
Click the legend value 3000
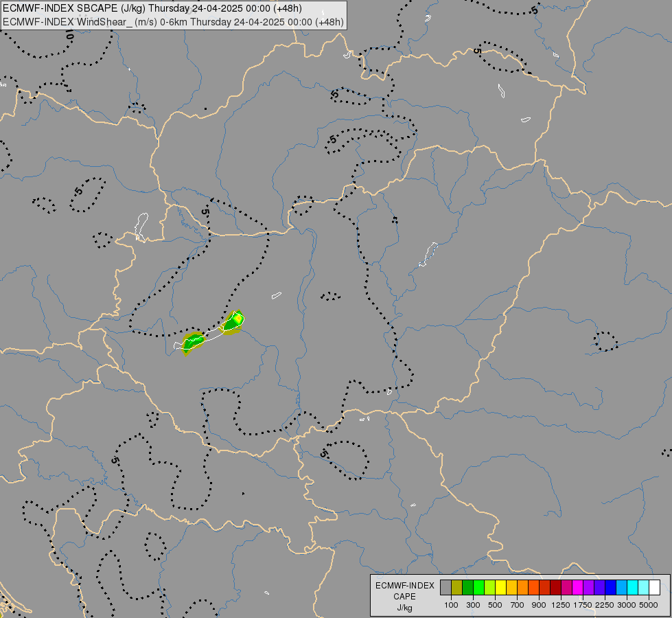[x=627, y=605]
